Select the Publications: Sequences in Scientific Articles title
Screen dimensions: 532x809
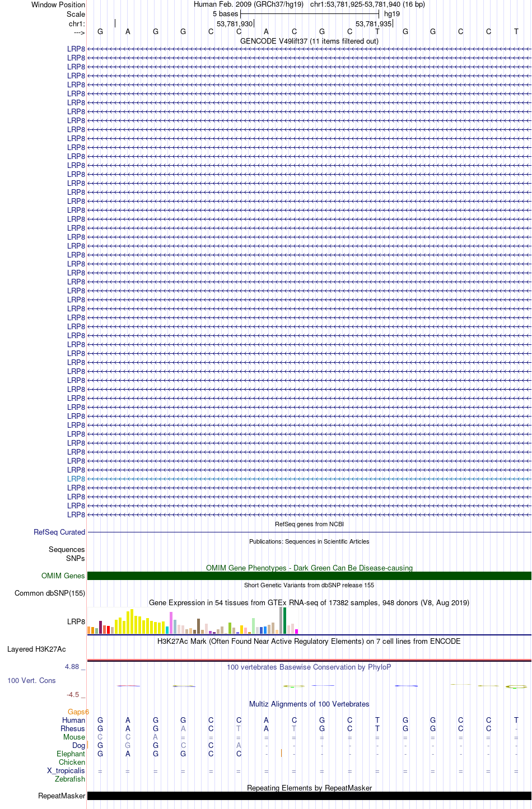(x=309, y=541)
